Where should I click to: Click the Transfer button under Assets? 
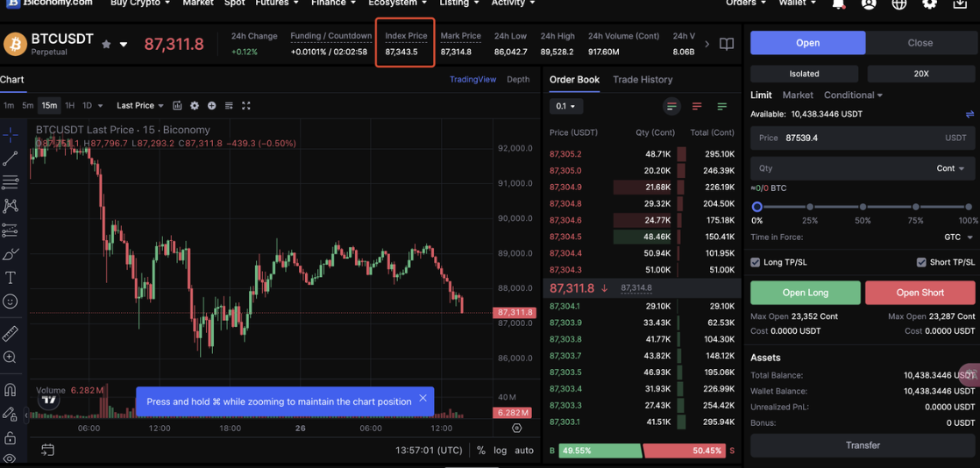pos(863,445)
